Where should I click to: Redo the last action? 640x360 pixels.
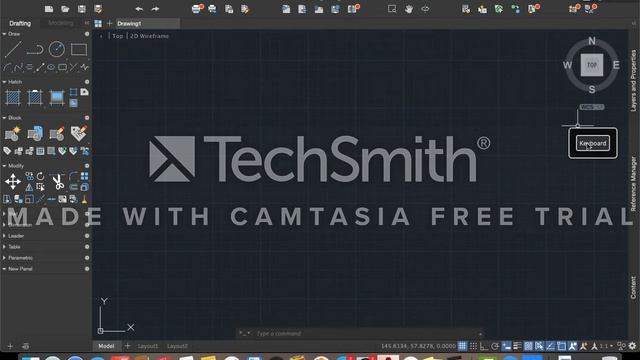pyautogui.click(x=155, y=9)
